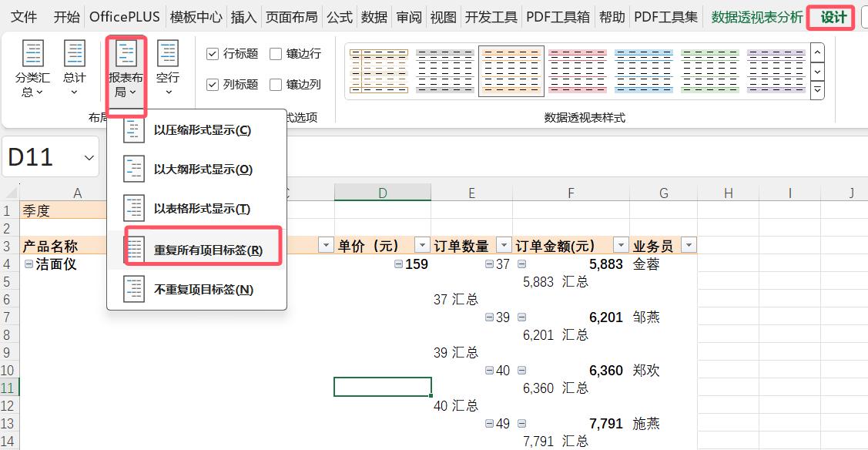Image resolution: width=868 pixels, height=450 pixels.
Task: Enable the 镶边行 checkbox
Action: [276, 54]
